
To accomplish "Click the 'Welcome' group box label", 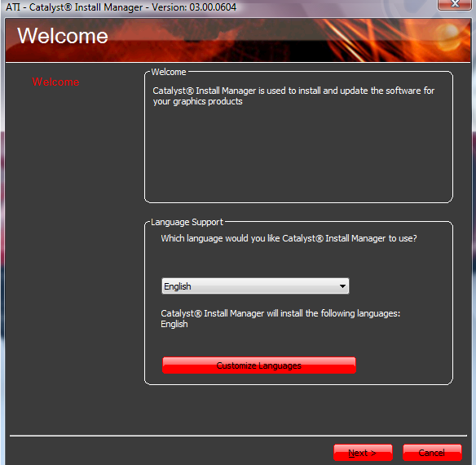I will pos(169,72).
